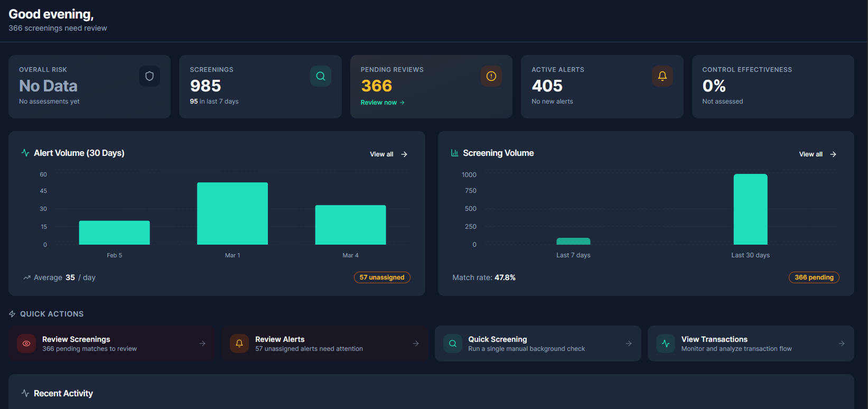Open the Review now link
This screenshot has height=409, width=868.
point(382,103)
